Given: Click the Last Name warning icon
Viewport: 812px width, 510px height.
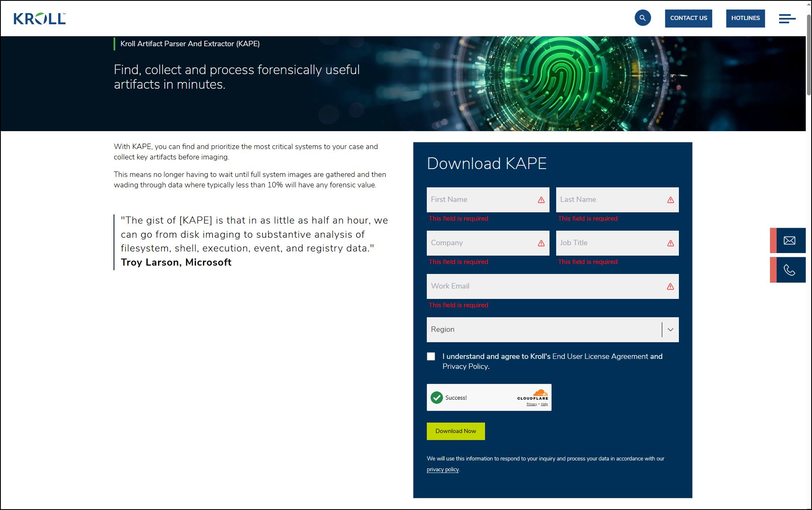Looking at the screenshot, I should pyautogui.click(x=671, y=200).
